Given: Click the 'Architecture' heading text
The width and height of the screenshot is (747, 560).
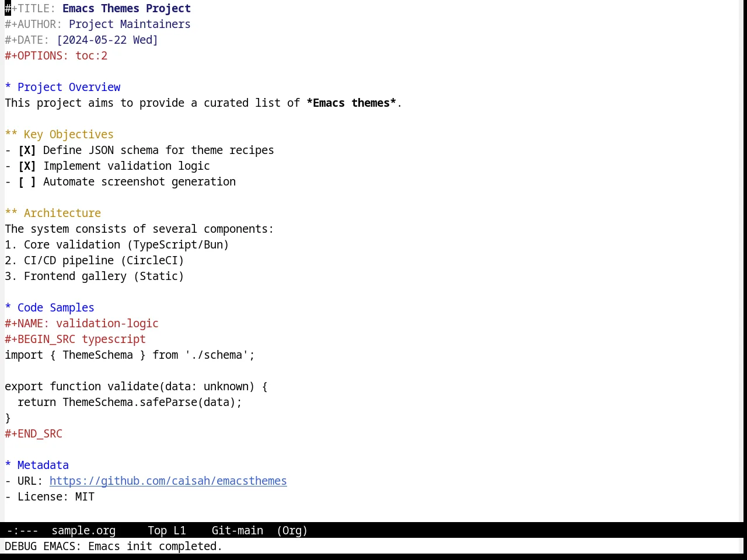Looking at the screenshot, I should (62, 213).
